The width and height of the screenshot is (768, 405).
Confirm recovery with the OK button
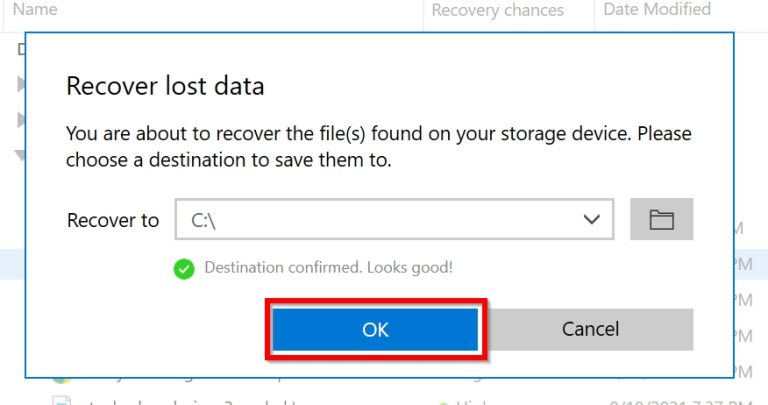click(x=375, y=329)
